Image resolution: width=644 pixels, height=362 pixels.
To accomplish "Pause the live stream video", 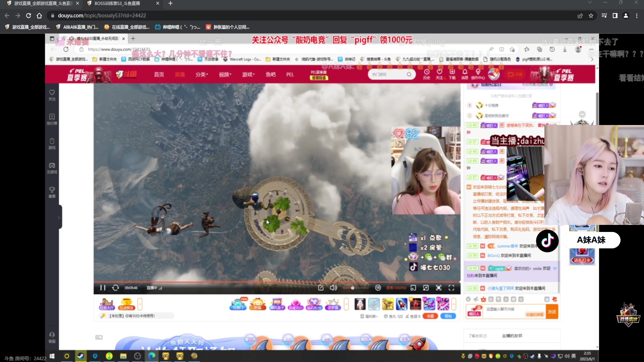I will pyautogui.click(x=103, y=288).
